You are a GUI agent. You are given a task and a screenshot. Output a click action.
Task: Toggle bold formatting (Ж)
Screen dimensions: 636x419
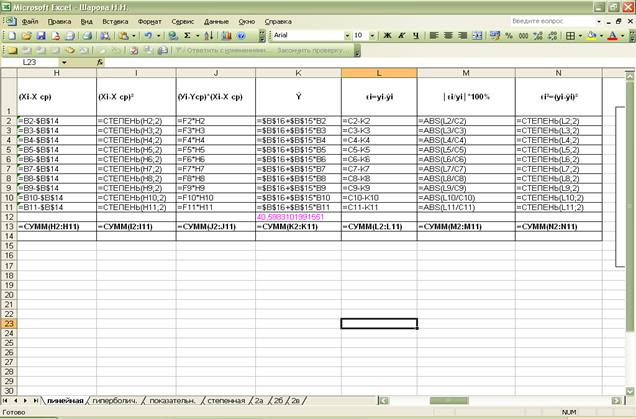(387, 36)
